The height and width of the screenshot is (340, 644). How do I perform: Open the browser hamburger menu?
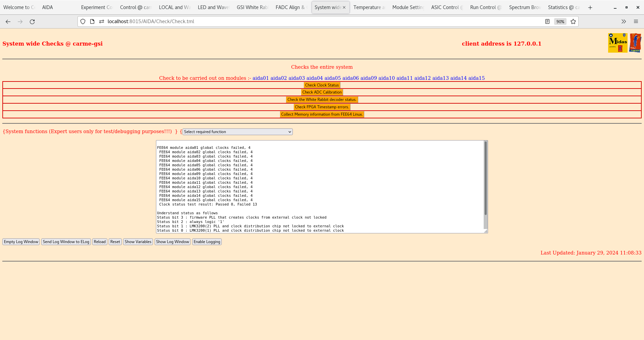tap(636, 21)
